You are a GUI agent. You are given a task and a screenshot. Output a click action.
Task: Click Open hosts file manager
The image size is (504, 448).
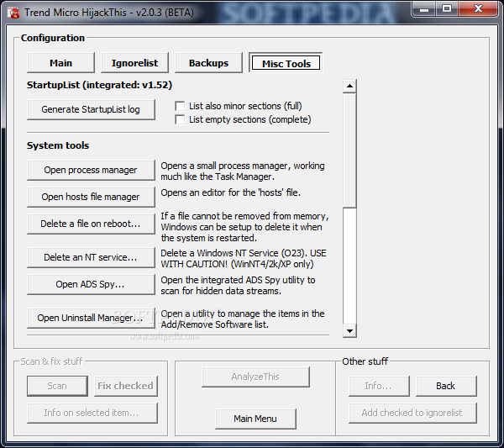91,197
